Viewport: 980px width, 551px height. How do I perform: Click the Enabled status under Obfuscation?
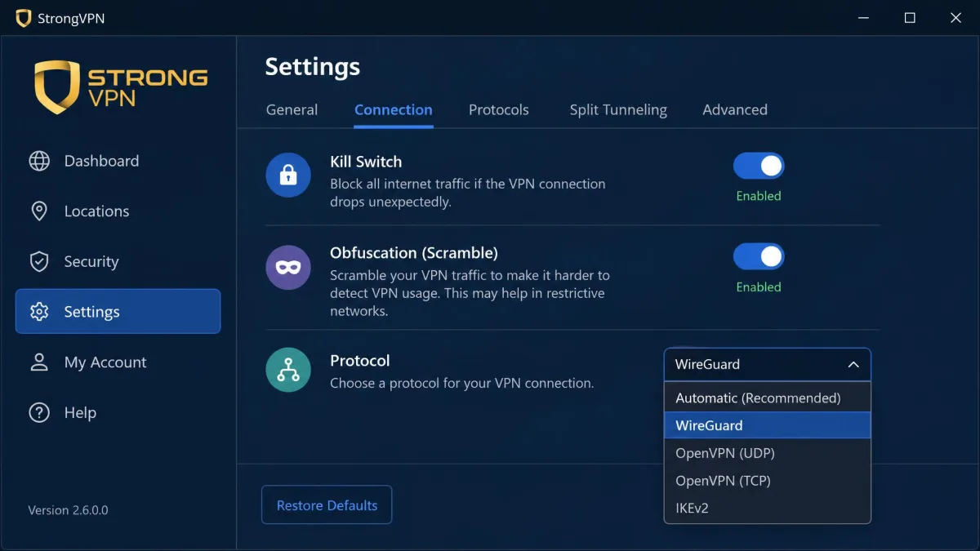pos(759,287)
